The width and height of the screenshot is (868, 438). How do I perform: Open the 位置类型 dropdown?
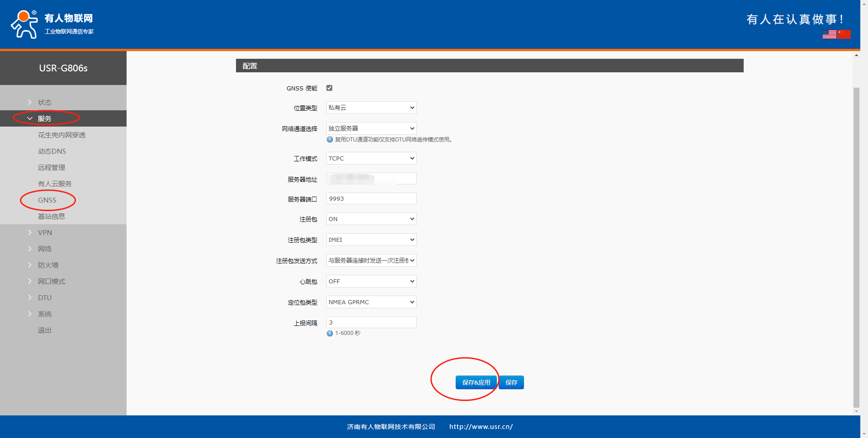[x=371, y=108]
